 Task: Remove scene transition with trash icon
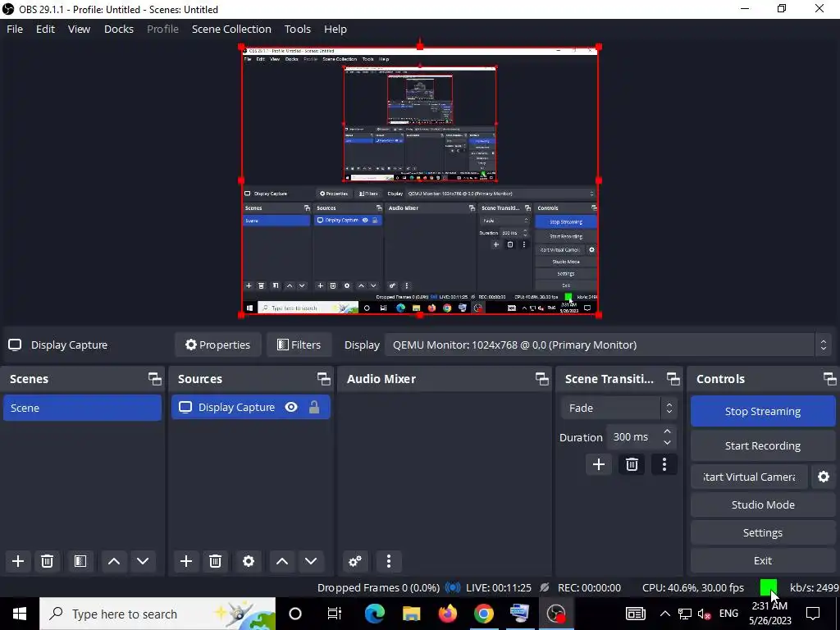click(632, 464)
